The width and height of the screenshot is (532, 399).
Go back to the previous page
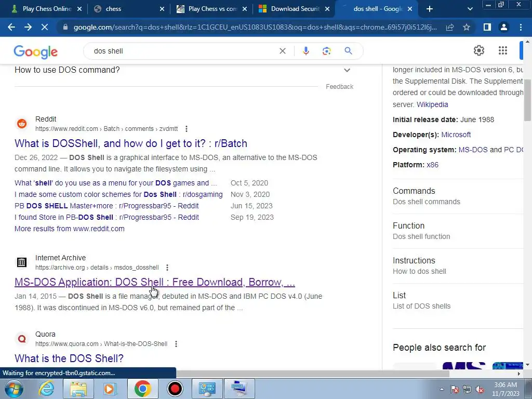11,27
